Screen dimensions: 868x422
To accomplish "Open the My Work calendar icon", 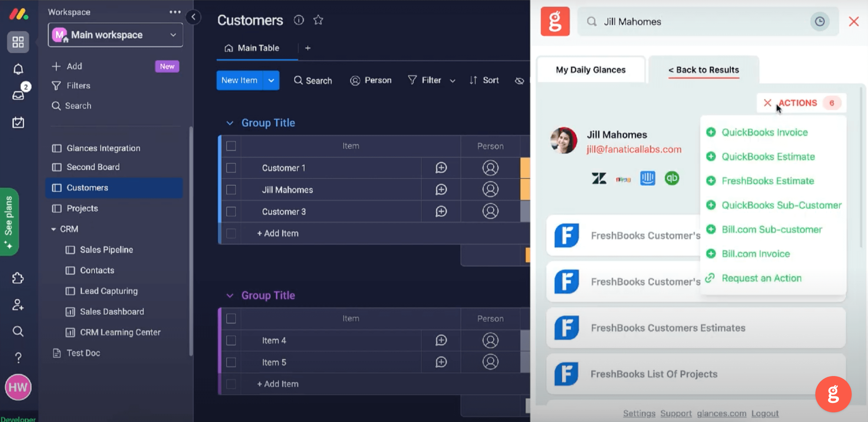I will (18, 122).
